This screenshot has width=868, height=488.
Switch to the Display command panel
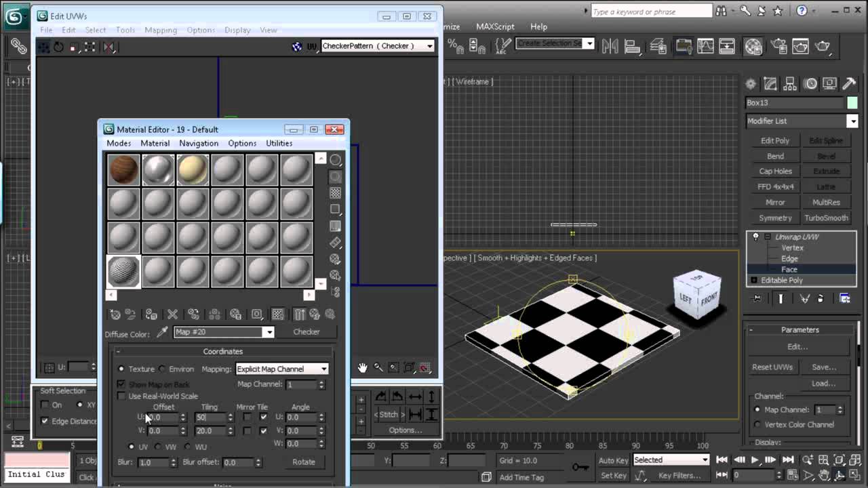[x=829, y=84]
